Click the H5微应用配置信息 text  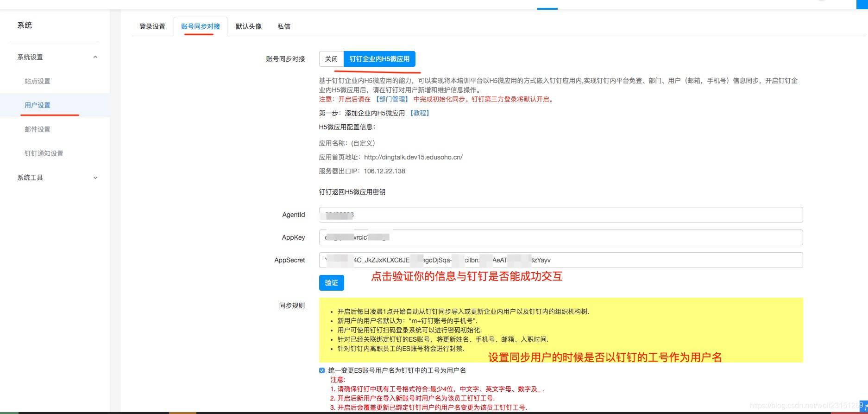tap(347, 127)
